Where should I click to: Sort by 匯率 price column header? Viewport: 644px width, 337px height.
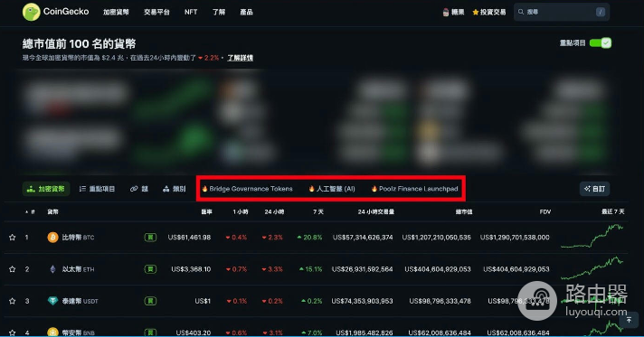[x=206, y=211]
